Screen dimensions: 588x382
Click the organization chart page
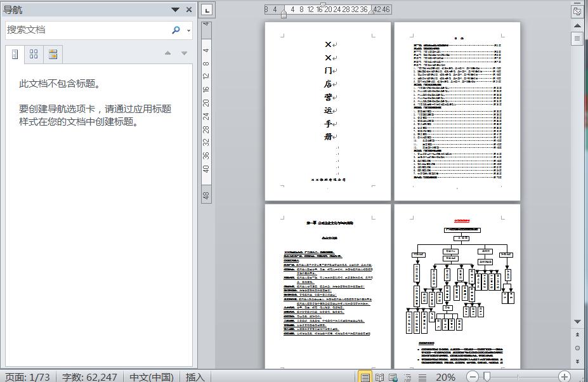click(x=457, y=287)
